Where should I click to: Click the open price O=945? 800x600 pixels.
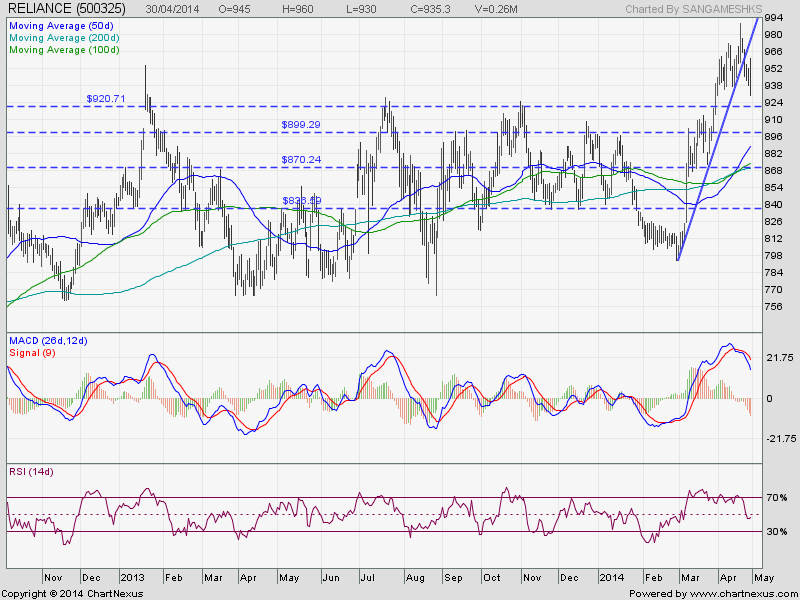[x=234, y=9]
